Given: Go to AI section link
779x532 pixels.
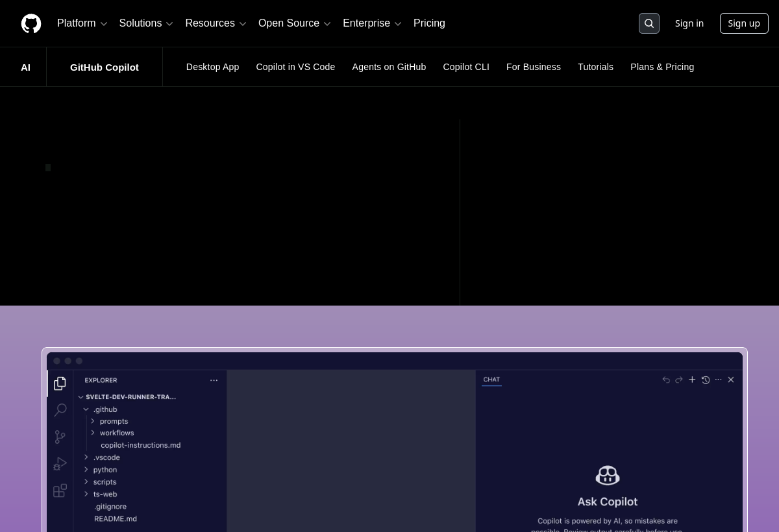Looking at the screenshot, I should coord(25,67).
